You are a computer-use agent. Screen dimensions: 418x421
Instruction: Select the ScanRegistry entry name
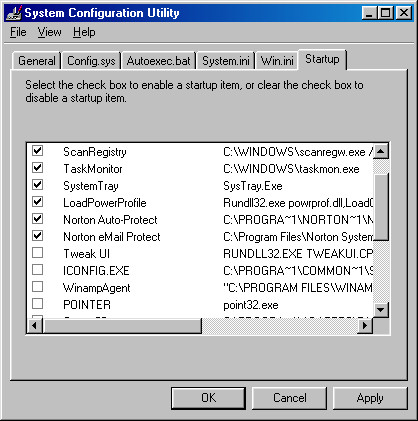click(x=95, y=152)
